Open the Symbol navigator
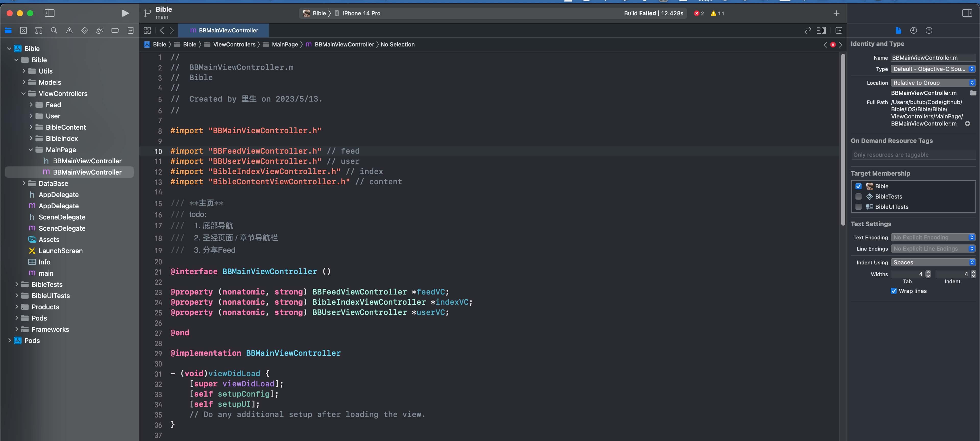 point(39,30)
